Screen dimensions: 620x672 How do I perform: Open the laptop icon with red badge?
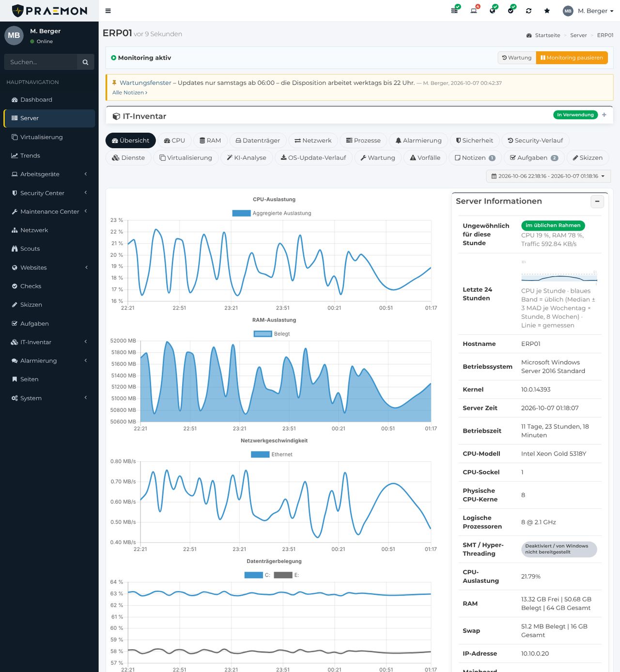point(474,10)
